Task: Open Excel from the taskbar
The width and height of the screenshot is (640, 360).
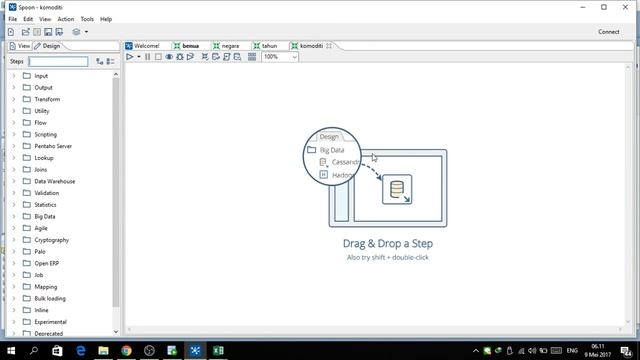Action: [x=218, y=351]
